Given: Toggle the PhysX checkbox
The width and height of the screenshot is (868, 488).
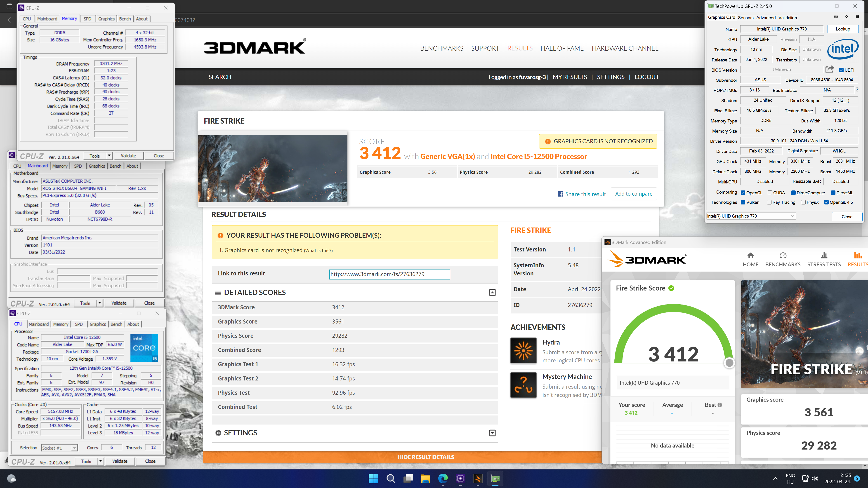Looking at the screenshot, I should point(803,202).
